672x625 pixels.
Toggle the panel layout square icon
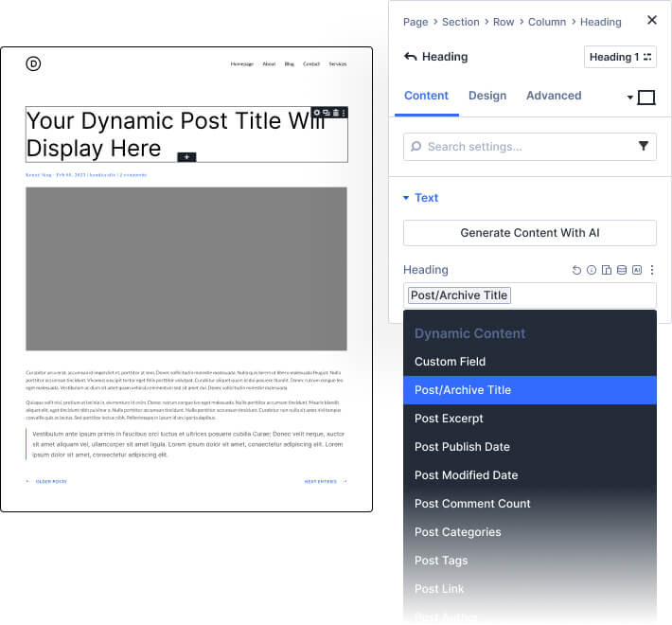point(646,98)
